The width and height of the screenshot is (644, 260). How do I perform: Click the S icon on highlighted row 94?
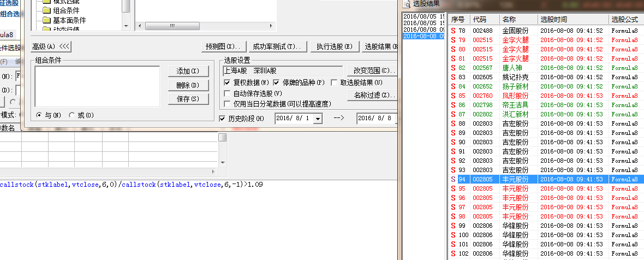click(x=453, y=179)
